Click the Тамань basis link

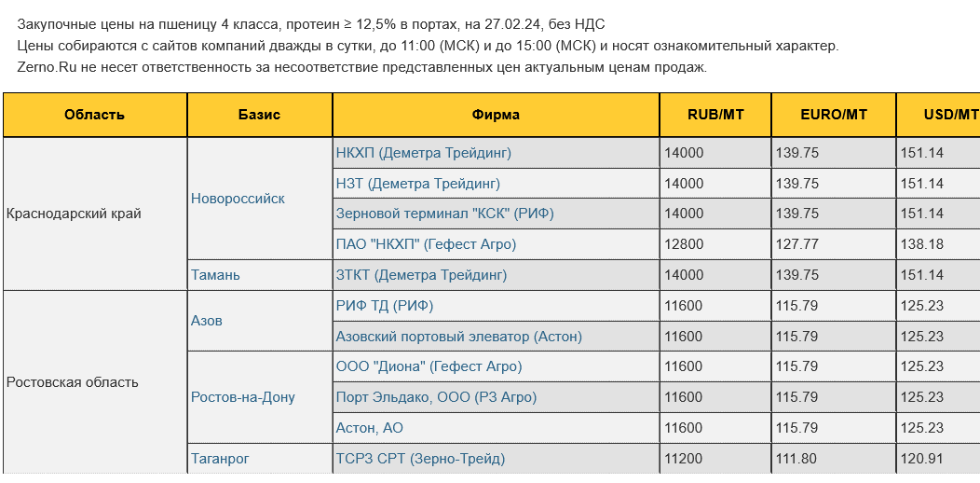[215, 275]
